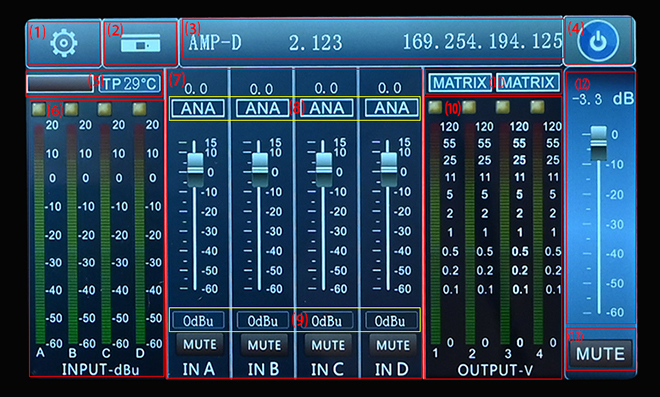Screen dimensions: 660x397
Task: Mute the IN A channel
Action: pos(200,344)
